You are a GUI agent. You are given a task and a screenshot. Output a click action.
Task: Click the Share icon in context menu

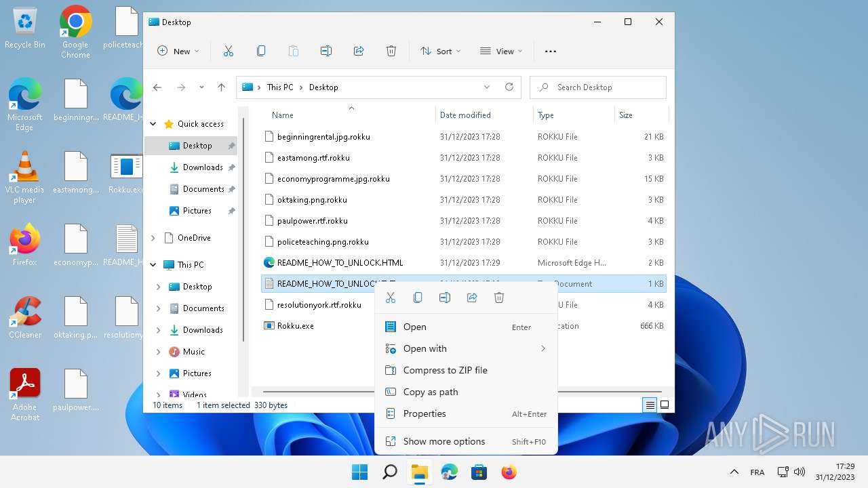tap(472, 298)
